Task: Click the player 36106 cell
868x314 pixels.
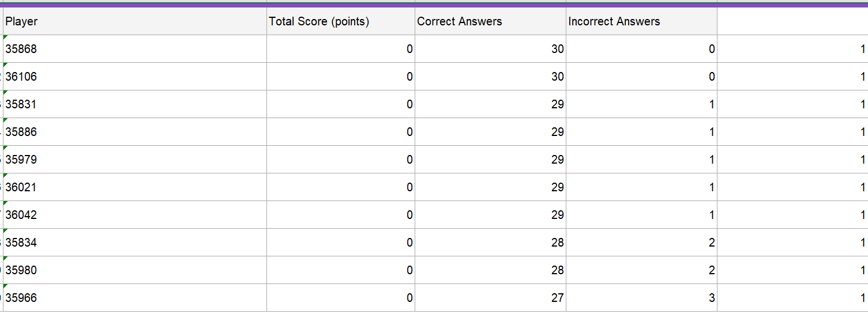Action: pos(134,77)
